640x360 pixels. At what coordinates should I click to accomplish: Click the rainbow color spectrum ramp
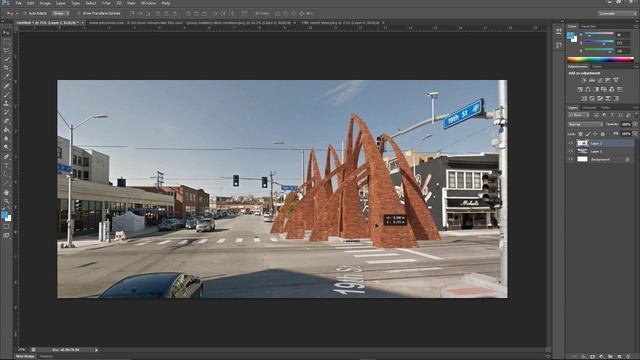(600, 60)
